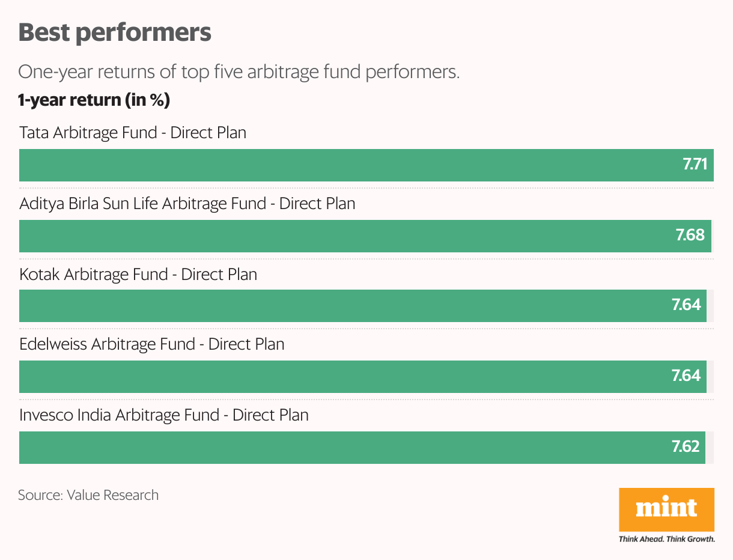Click the 7.68 value label
The image size is (733, 560).
(690, 235)
